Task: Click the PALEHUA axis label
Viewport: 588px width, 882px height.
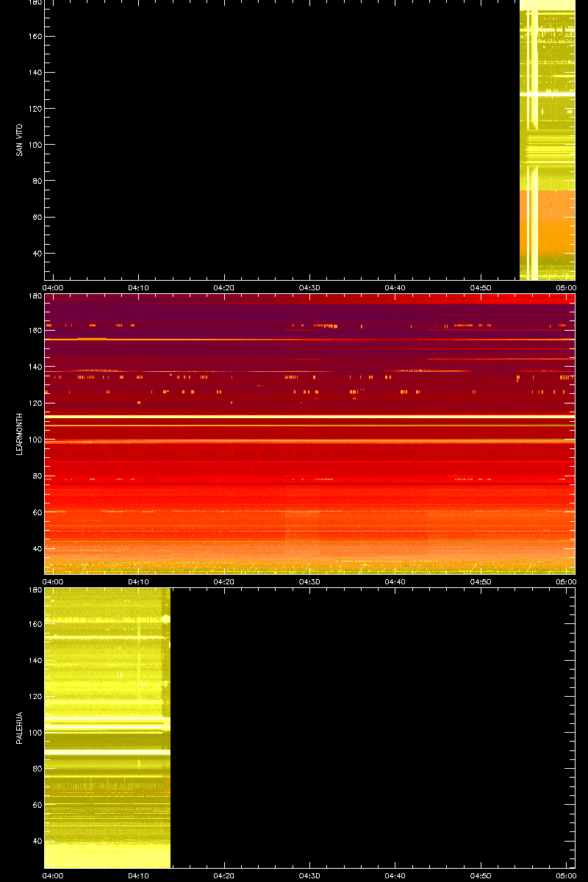Action: 20,728
